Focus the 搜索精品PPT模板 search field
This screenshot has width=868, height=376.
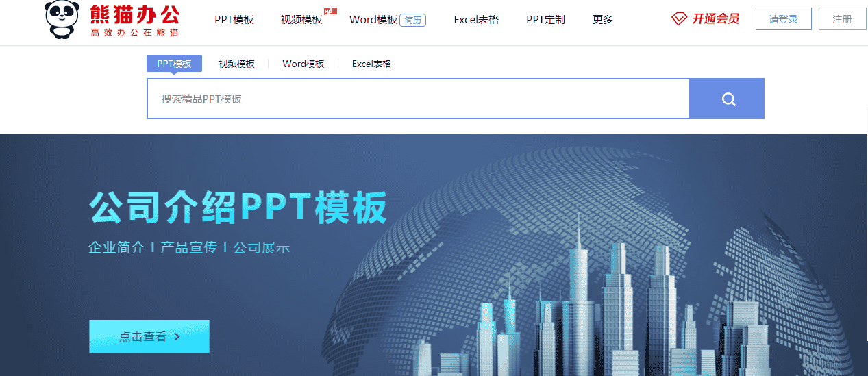418,99
